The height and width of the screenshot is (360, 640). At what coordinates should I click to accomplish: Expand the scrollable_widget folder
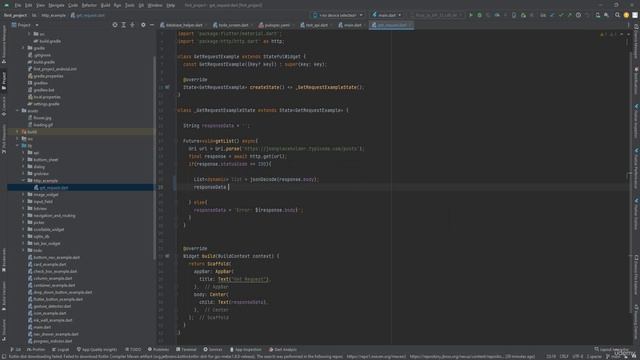pyautogui.click(x=23, y=229)
